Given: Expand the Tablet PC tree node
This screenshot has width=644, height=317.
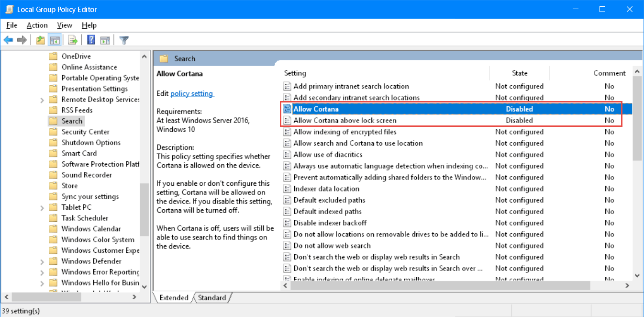Looking at the screenshot, I should coord(42,207).
